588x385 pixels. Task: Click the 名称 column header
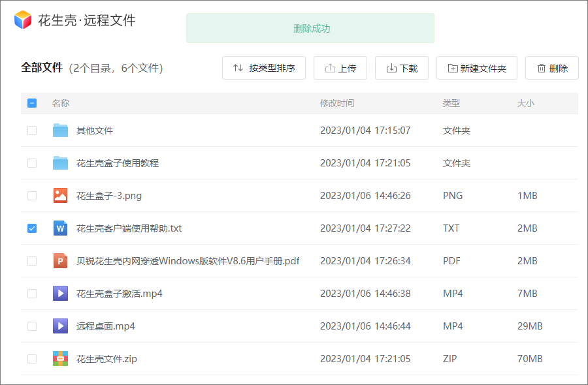pos(61,103)
